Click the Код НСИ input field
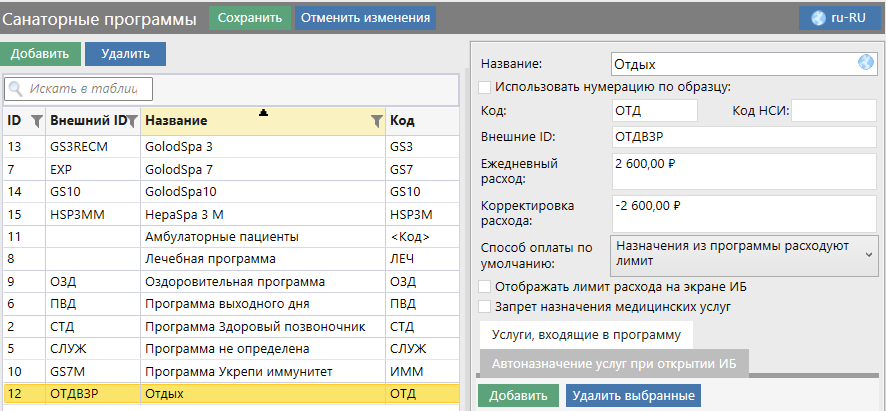The image size is (886, 411). pos(834,110)
